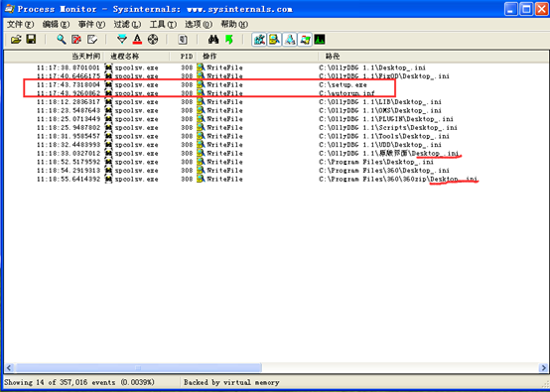This screenshot has width=550, height=392.
Task: Select path C:\Program Files\360\Desktop_.ini
Action: [384, 171]
